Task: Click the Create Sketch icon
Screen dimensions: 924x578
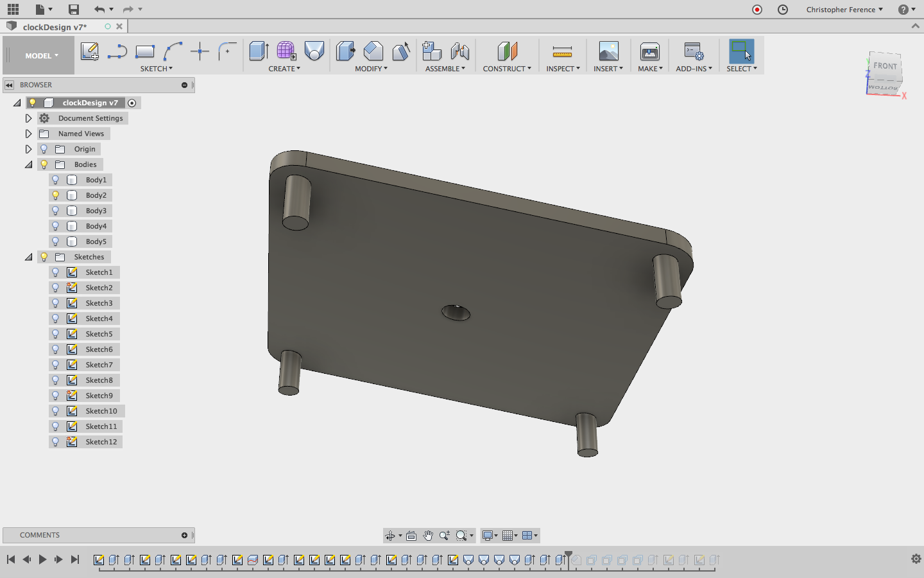Action: [89, 51]
